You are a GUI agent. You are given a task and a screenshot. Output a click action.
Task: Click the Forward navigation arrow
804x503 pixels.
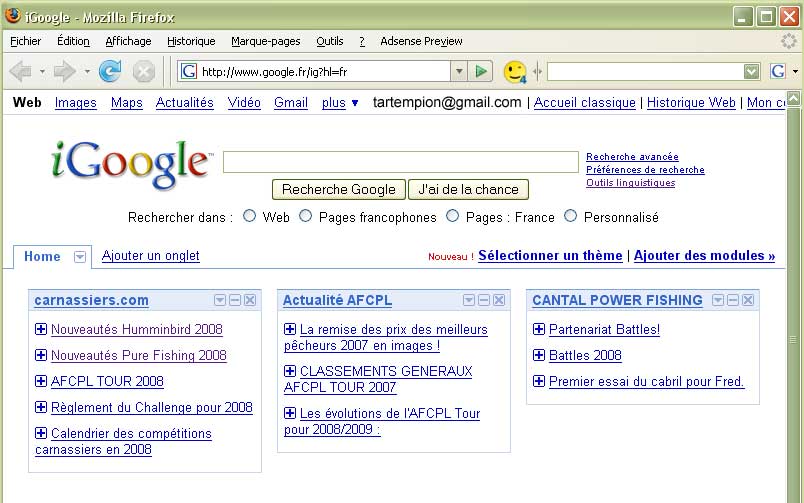click(x=65, y=71)
